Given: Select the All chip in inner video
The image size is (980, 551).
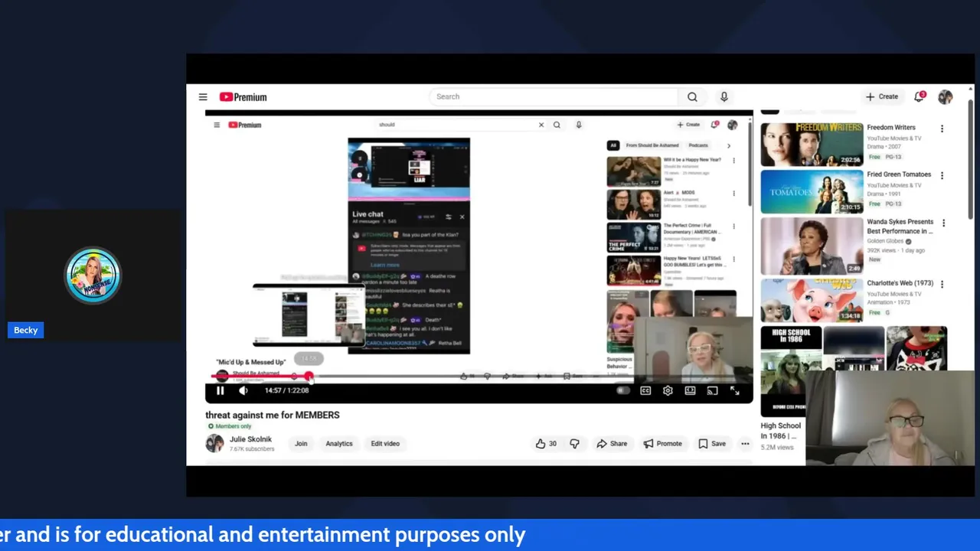Looking at the screenshot, I should [613, 145].
